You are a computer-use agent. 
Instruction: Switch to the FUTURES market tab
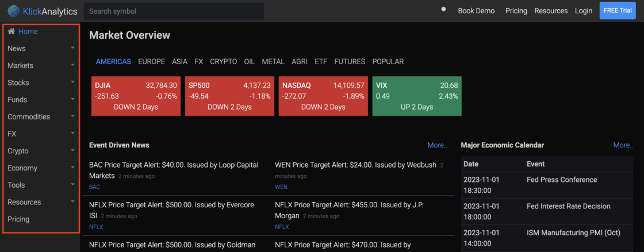[350, 61]
